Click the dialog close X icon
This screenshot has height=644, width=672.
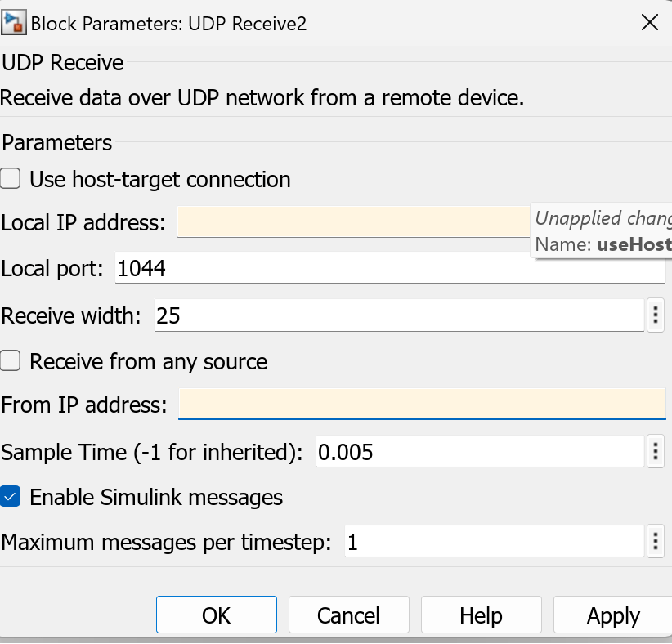[x=650, y=23]
